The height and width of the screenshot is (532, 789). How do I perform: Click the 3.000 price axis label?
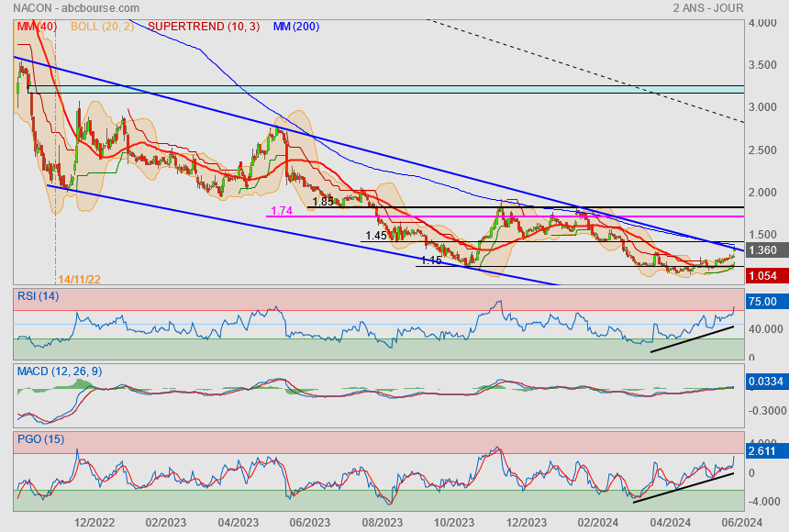tap(762, 107)
